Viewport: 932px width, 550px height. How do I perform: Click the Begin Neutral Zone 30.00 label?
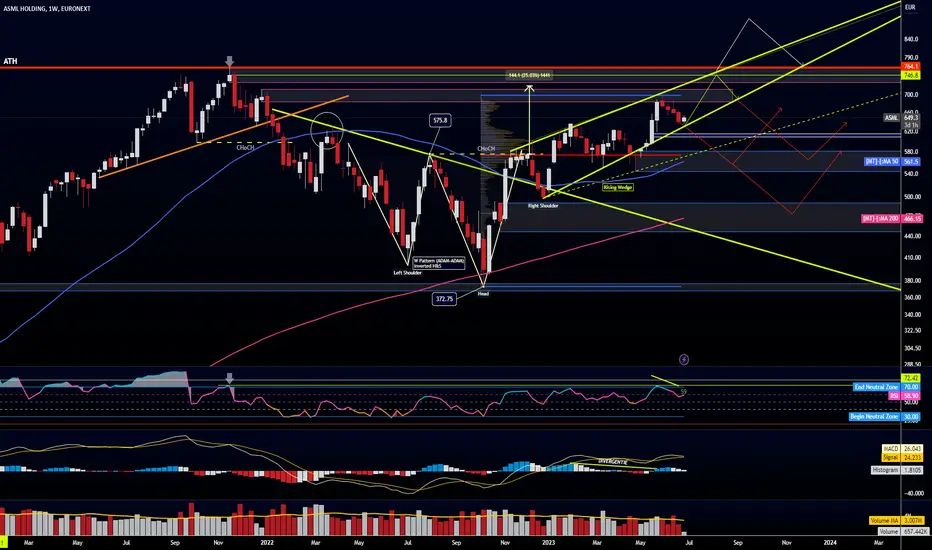[x=884, y=417]
